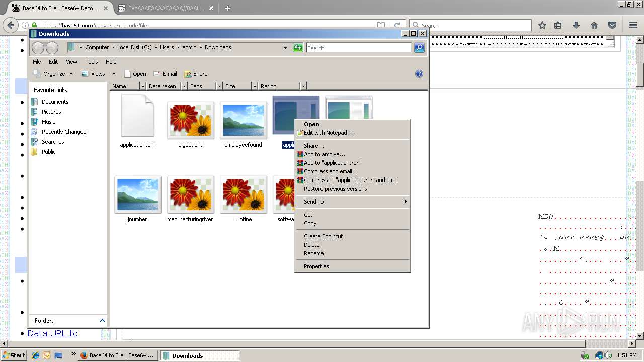Open Date taken column dropdown arrow
The image size is (644, 362).
(x=184, y=86)
